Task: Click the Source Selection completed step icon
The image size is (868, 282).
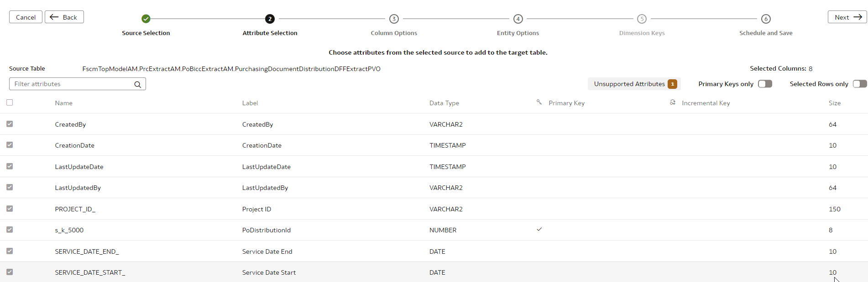Action: [x=146, y=19]
